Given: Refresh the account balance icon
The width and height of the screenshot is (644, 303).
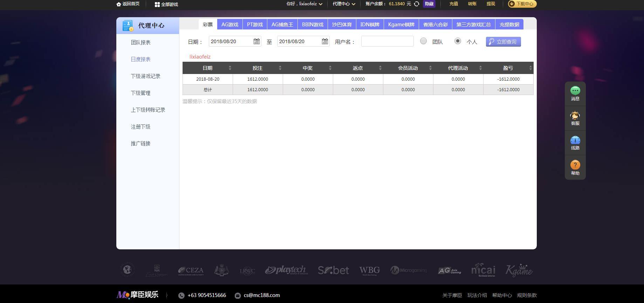Looking at the screenshot, I should 417,4.
